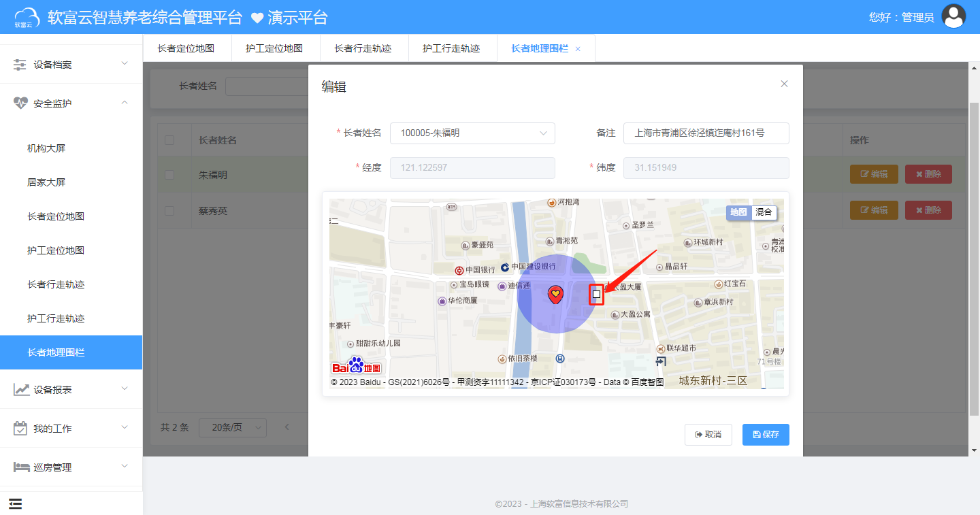This screenshot has width=980, height=515.
Task: Click the 设备档案 sliders icon
Action: 18,63
